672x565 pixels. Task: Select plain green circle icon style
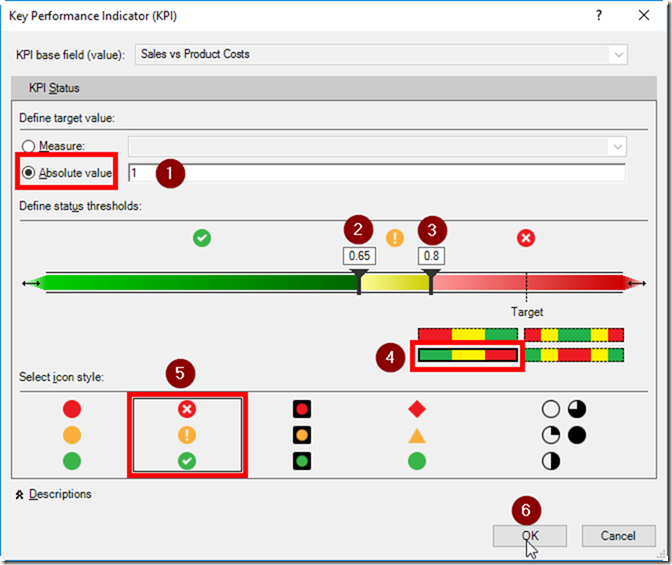72,461
